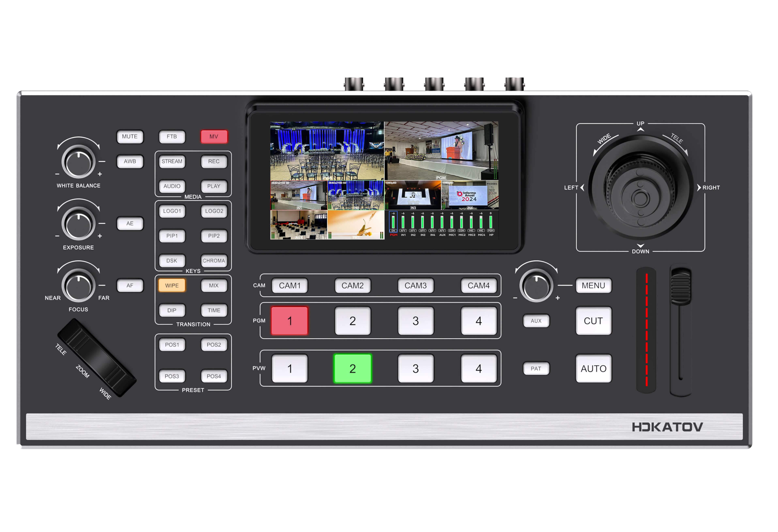Select the AUX source button

pos(536,321)
